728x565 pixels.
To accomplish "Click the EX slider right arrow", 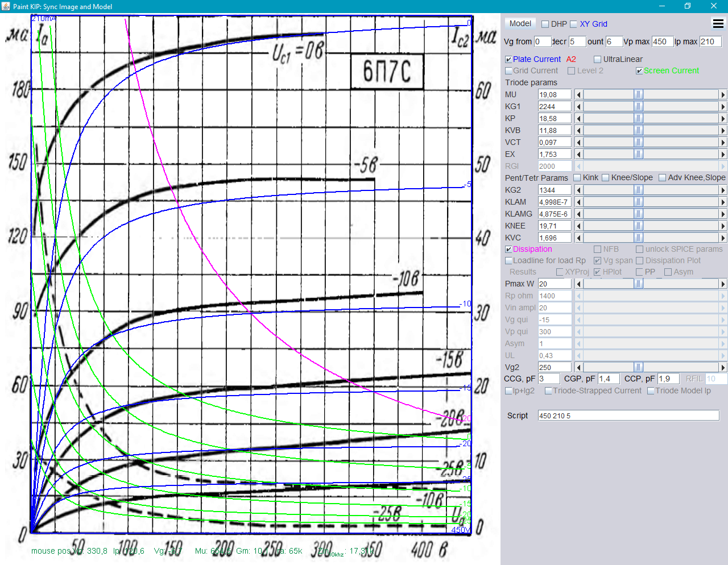I will pos(723,155).
